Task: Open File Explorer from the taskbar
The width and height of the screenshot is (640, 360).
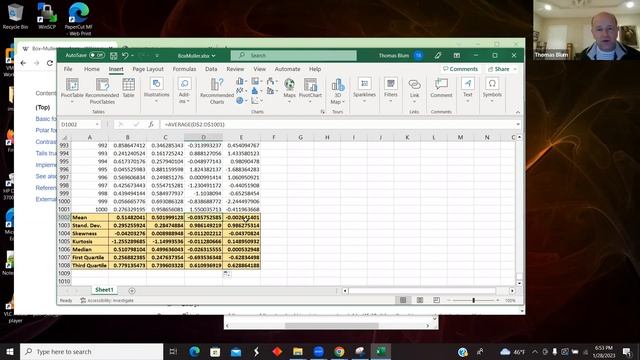Action: [298, 351]
